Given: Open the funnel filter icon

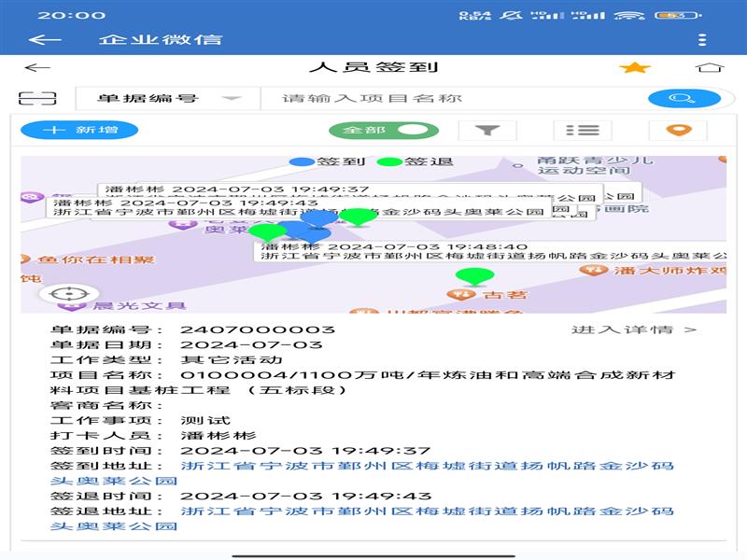Looking at the screenshot, I should [x=486, y=131].
